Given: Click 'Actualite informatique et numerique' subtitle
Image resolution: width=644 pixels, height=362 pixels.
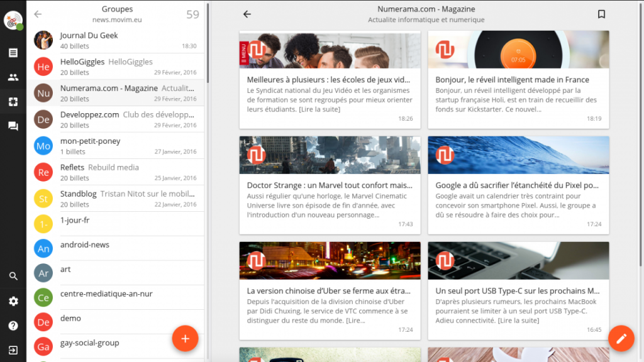Looking at the screenshot, I should 426,19.
